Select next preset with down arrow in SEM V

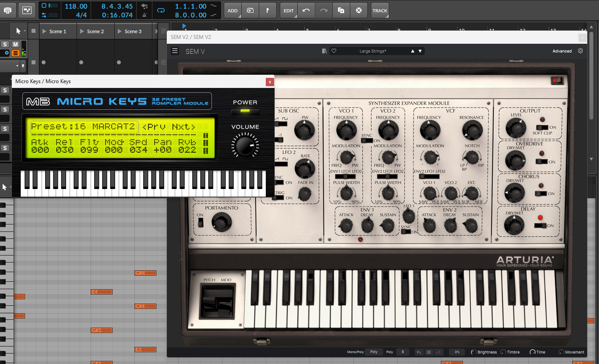tap(420, 51)
